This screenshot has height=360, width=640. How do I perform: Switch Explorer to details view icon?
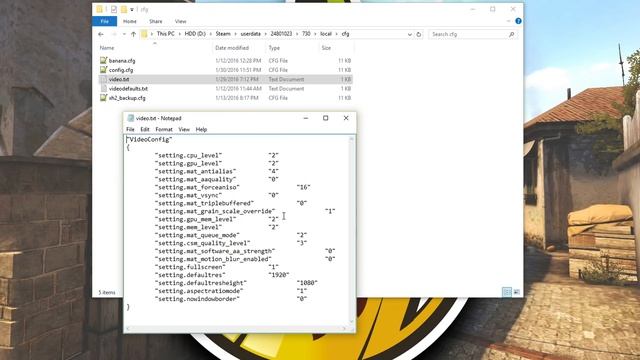click(507, 292)
